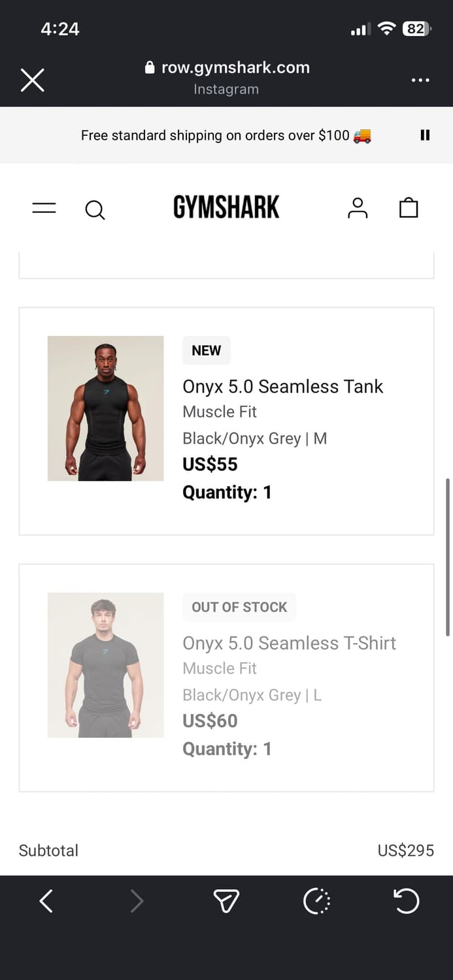Screen dimensions: 453x980
Task: Tap the row.gymshark.com address bar
Action: coord(226,68)
